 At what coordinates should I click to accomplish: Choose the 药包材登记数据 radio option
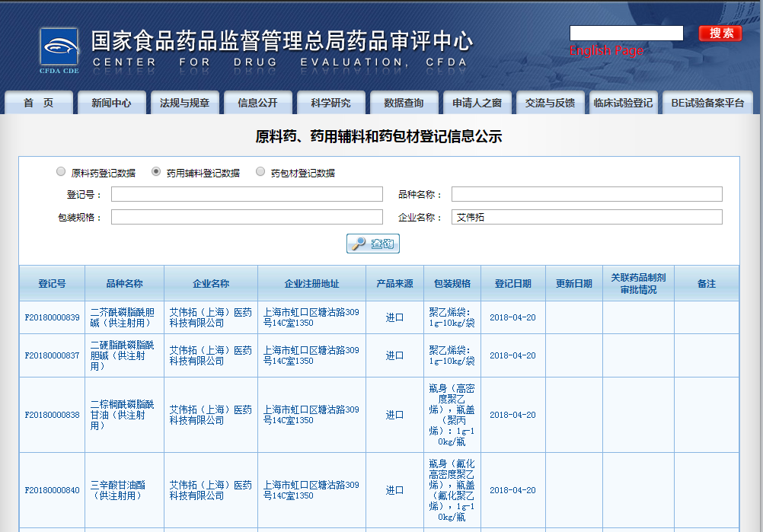coord(261,171)
